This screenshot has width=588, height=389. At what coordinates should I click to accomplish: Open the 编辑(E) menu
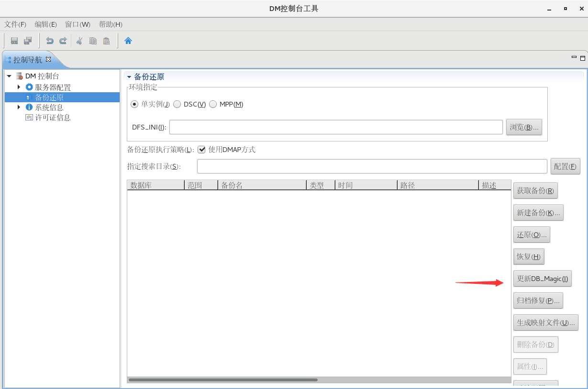click(46, 24)
